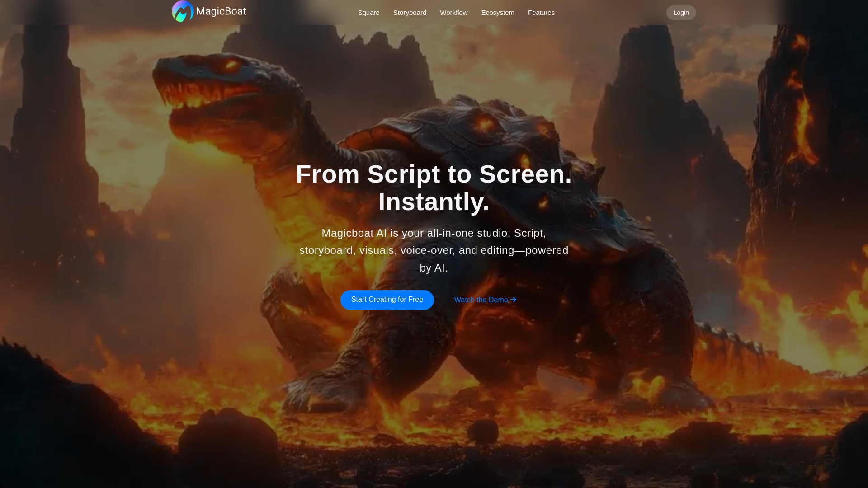Go to the Storyboard section
The image size is (868, 488).
(410, 13)
